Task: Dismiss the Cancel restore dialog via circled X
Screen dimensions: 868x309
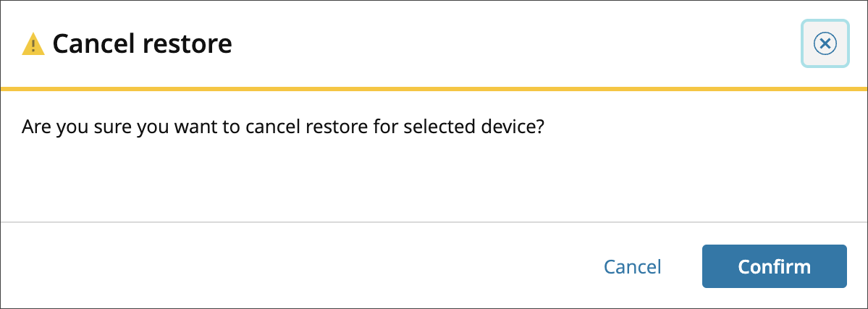Action: click(825, 44)
